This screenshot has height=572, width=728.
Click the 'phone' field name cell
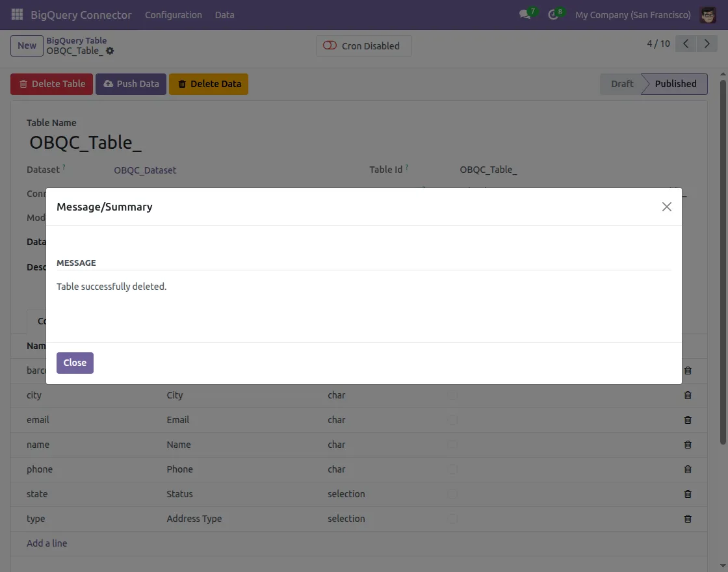pos(40,469)
